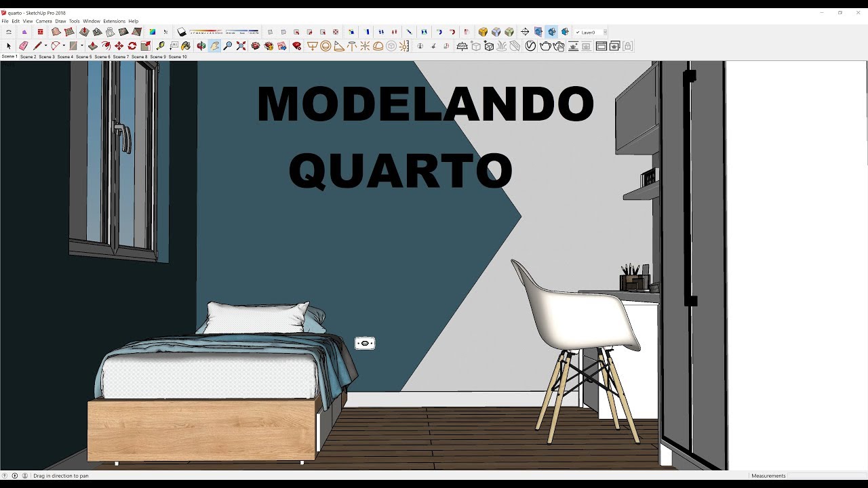The height and width of the screenshot is (488, 868).
Task: Open the Extension Manager ruby icon
Action: (x=297, y=46)
